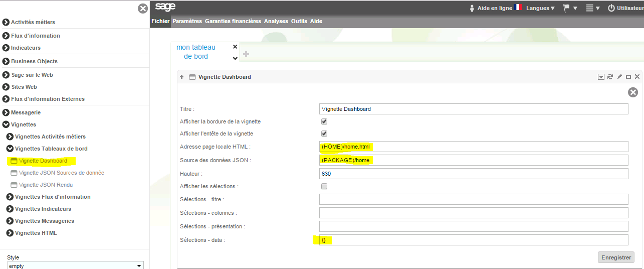The height and width of the screenshot is (269, 644).
Task: Edit the vignette with pencil icon
Action: pos(619,77)
